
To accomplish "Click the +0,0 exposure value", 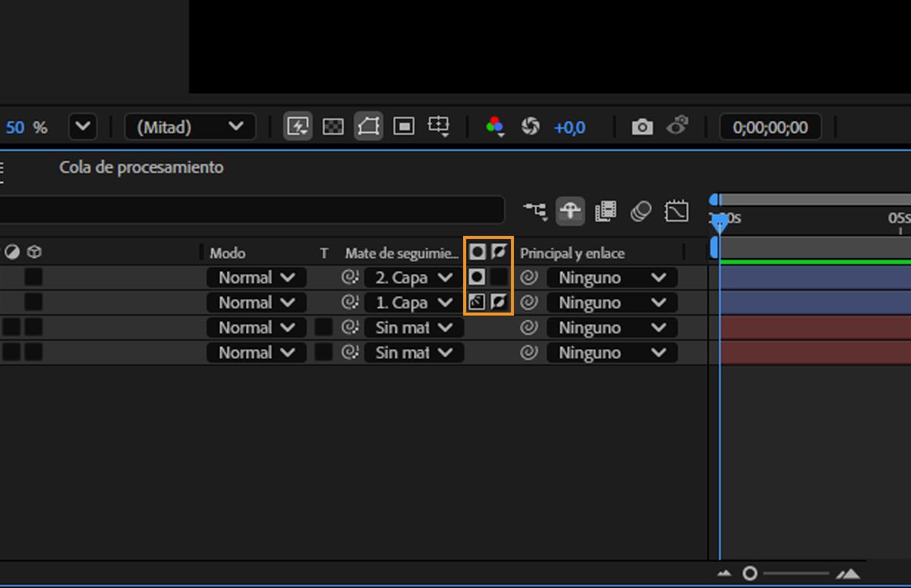I will pyautogui.click(x=569, y=127).
